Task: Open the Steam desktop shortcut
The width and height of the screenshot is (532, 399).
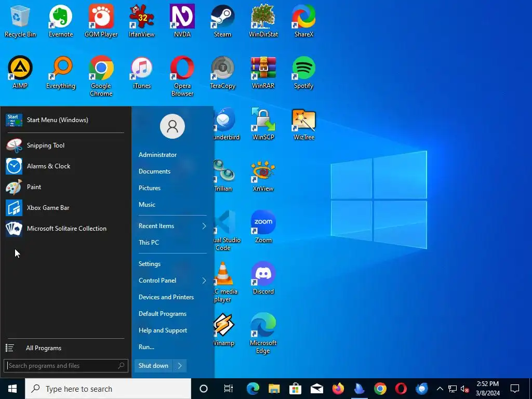Action: click(222, 21)
